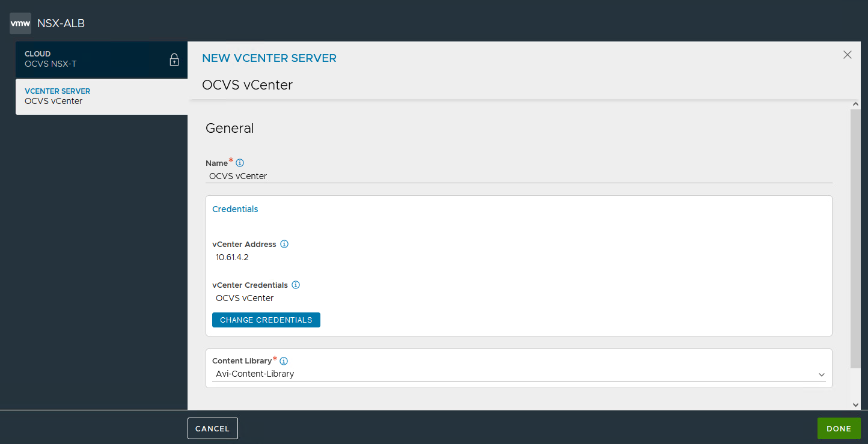Click the Done button
Image resolution: width=868 pixels, height=444 pixels.
[x=839, y=428]
